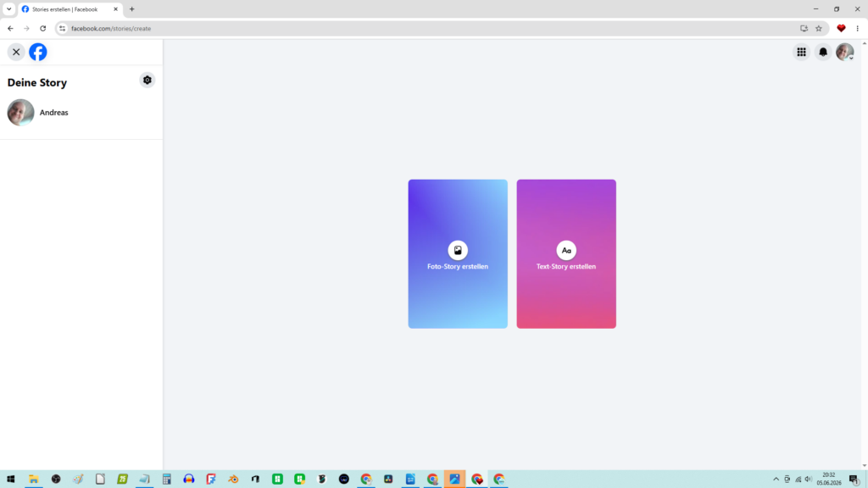This screenshot has width=868, height=488.
Task: Select Text-Story erstellen card
Action: pyautogui.click(x=566, y=254)
